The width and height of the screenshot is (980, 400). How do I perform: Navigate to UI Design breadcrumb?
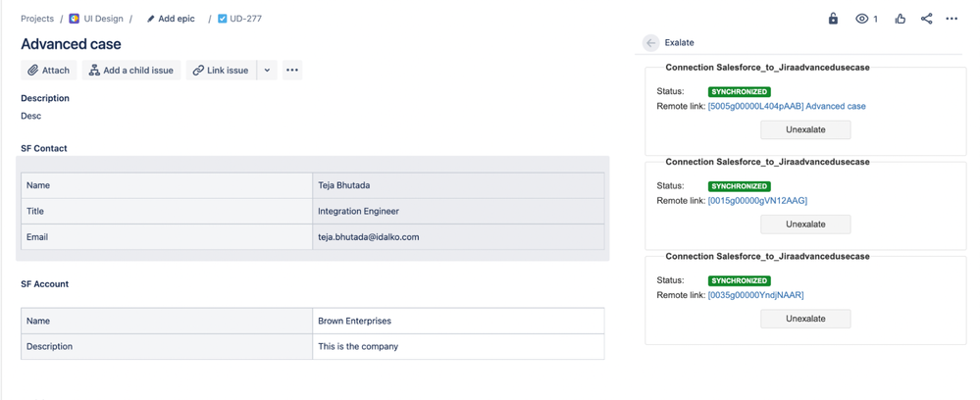click(96, 19)
